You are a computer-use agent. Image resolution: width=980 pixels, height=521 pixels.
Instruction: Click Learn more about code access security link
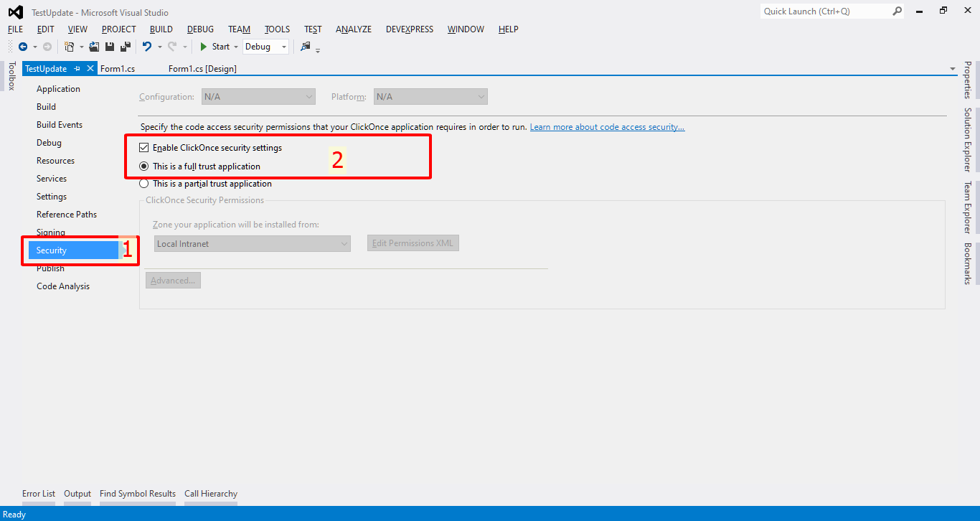(x=607, y=127)
